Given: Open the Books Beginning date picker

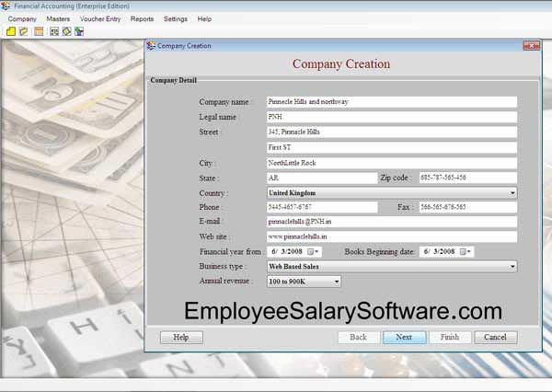Looking at the screenshot, I should (466, 252).
